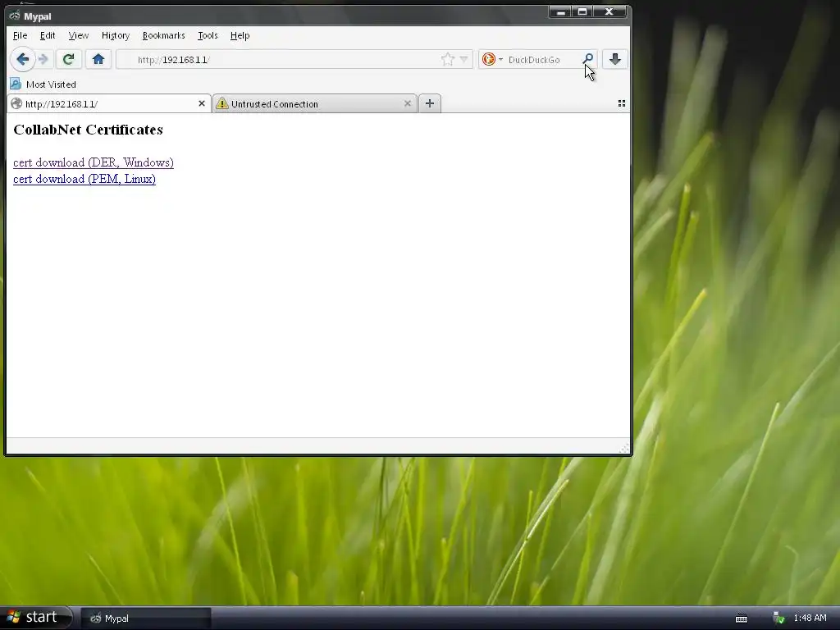
Task: Go back with the Back arrow button
Action: (x=22, y=59)
